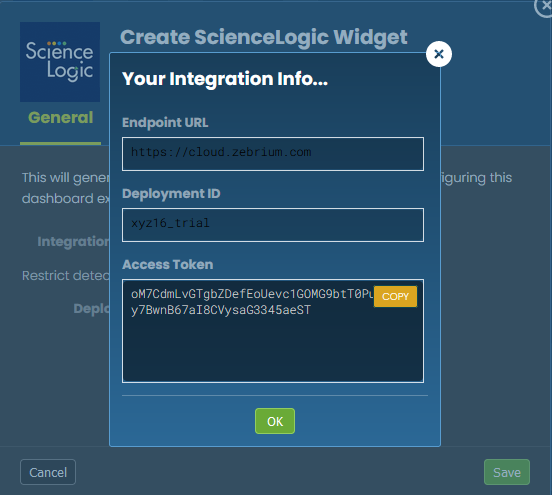
Task: Select the Endpoint URL field
Action: pos(273,154)
